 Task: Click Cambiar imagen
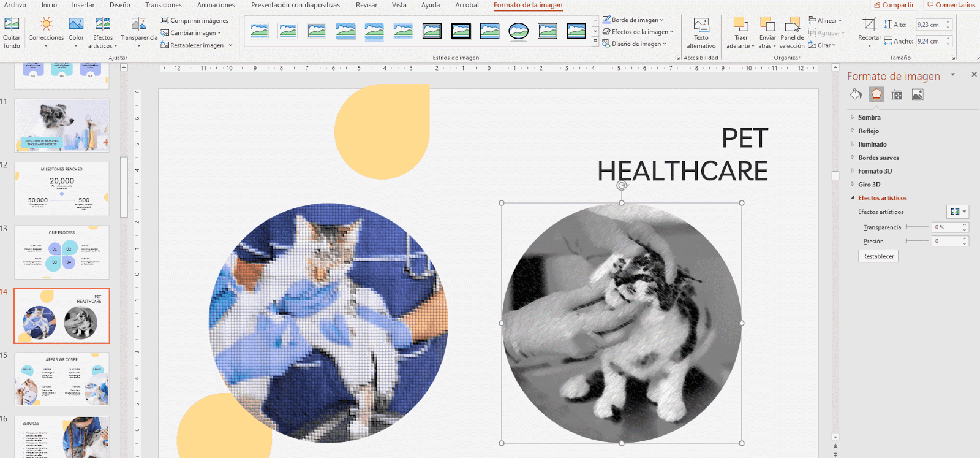point(191,32)
